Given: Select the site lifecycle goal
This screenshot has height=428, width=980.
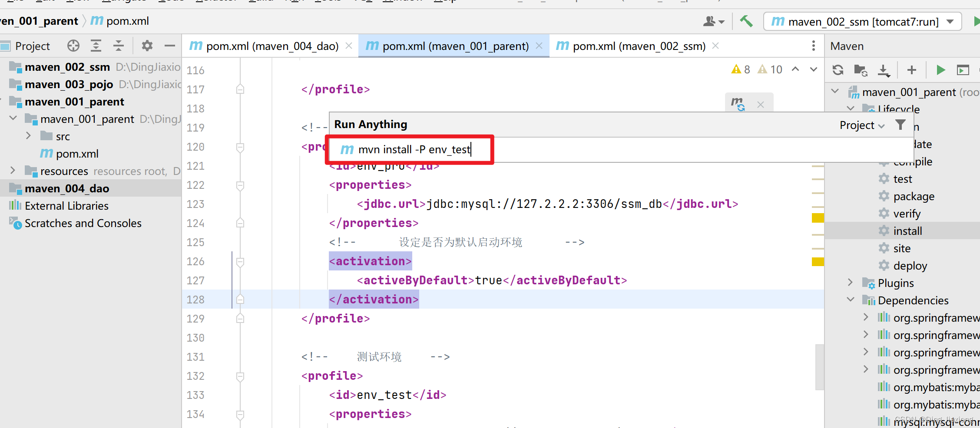Looking at the screenshot, I should pos(901,248).
